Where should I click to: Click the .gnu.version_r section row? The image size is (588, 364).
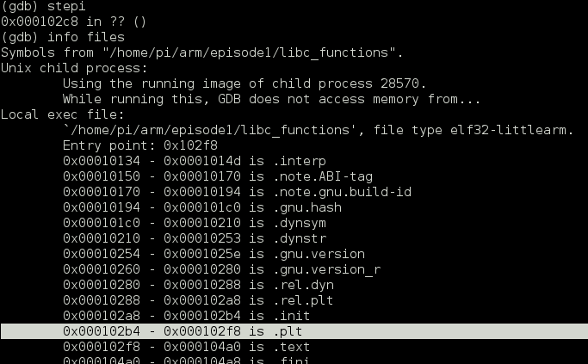pos(221,269)
